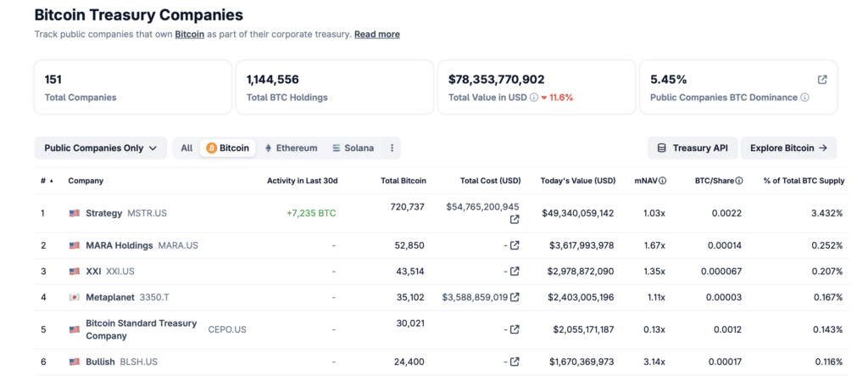This screenshot has width=868, height=376.
Task: Click the 1,144,556 Total BTC Holdings card
Action: point(335,87)
